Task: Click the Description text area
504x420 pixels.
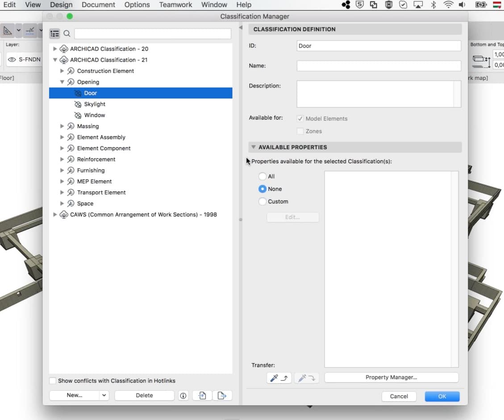Action: pos(379,94)
